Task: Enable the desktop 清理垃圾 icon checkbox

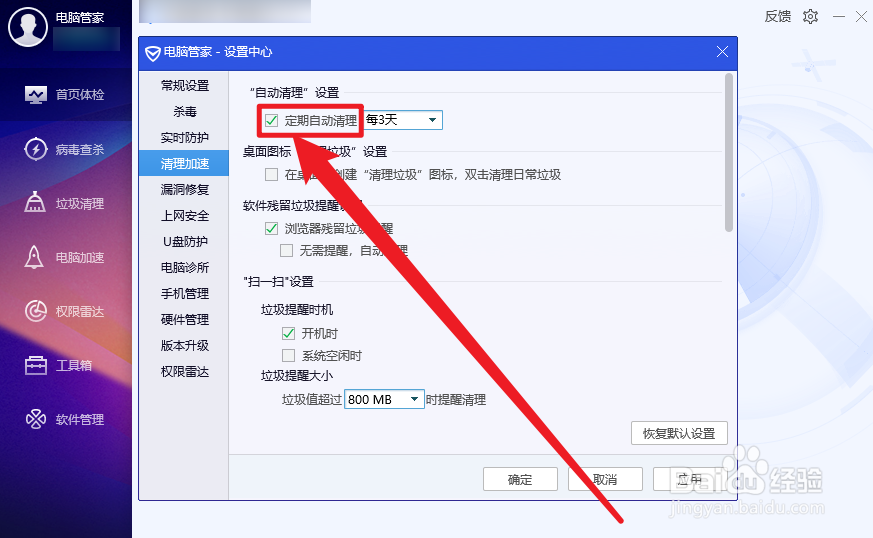Action: click(272, 175)
